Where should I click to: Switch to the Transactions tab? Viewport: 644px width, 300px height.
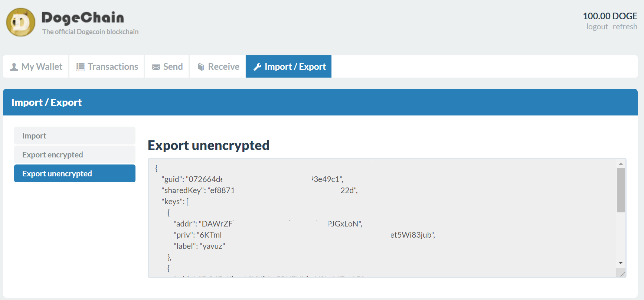107,66
